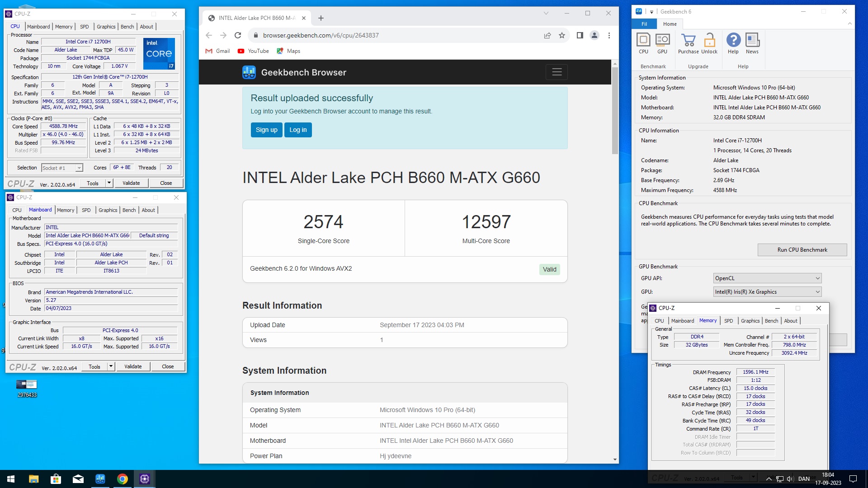Switch to Chrome from the taskbar
Image resolution: width=868 pixels, height=488 pixels.
coord(122,479)
